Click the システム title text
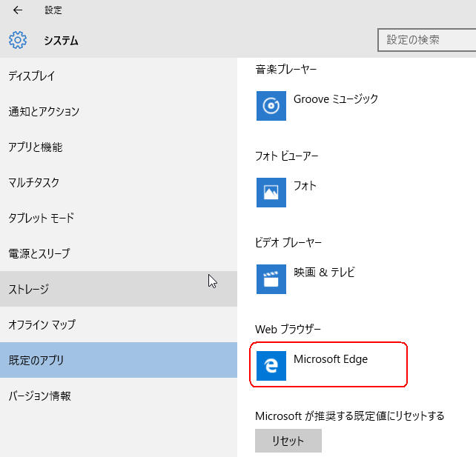This screenshot has height=457, width=476. [x=61, y=40]
